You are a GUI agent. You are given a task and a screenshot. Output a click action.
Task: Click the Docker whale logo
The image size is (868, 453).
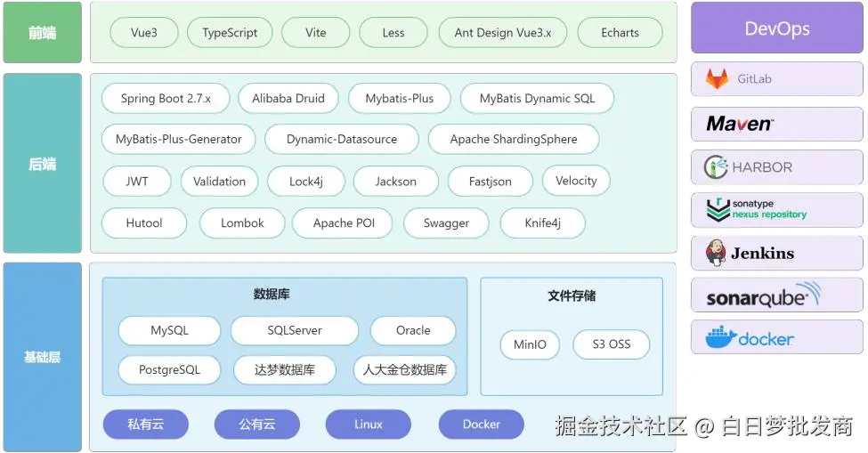[720, 336]
